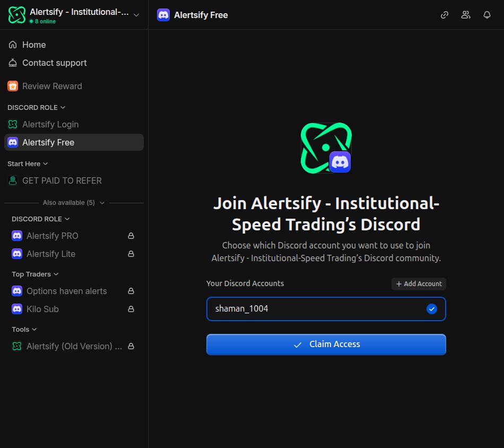The image size is (504, 448).
Task: Toggle the blue checkmark on shaman_1004
Action: pyautogui.click(x=431, y=309)
